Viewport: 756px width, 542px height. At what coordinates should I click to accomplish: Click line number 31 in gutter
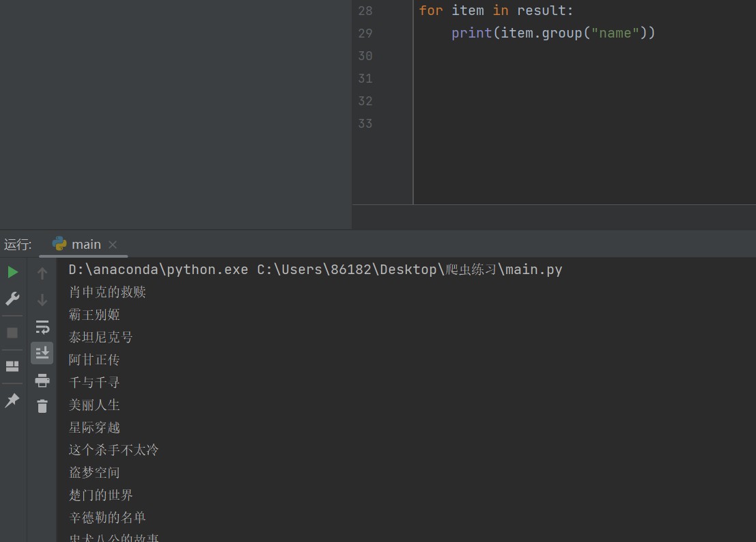(x=365, y=78)
